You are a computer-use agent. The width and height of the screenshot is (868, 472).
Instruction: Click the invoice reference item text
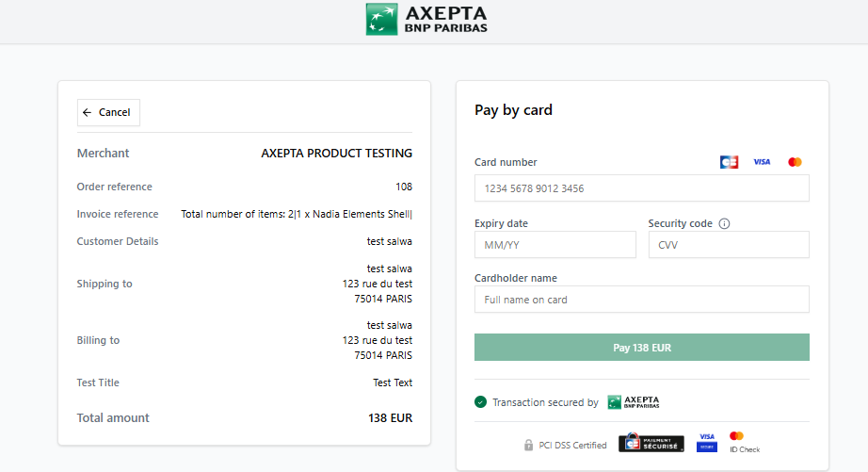tap(296, 214)
